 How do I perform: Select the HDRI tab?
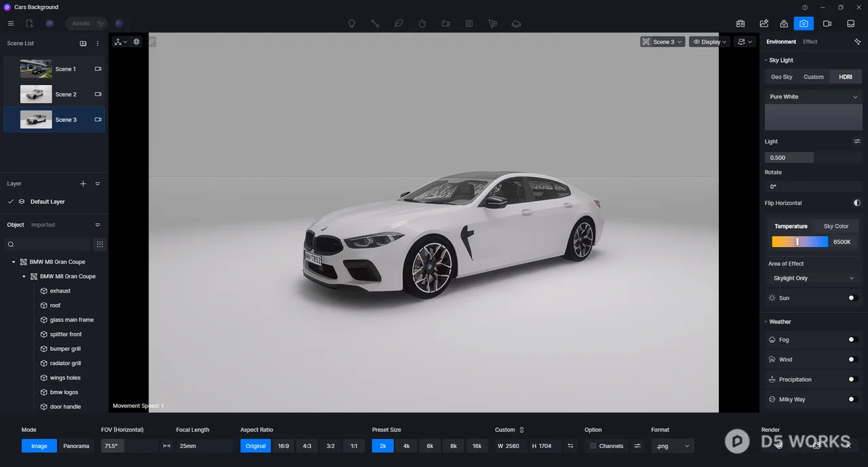pyautogui.click(x=846, y=77)
